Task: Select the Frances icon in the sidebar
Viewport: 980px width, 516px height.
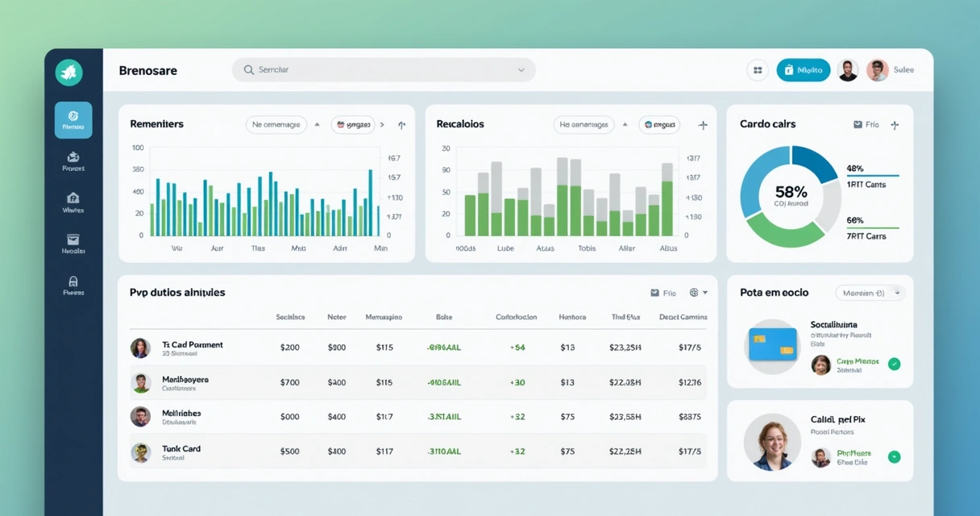Action: (73, 161)
